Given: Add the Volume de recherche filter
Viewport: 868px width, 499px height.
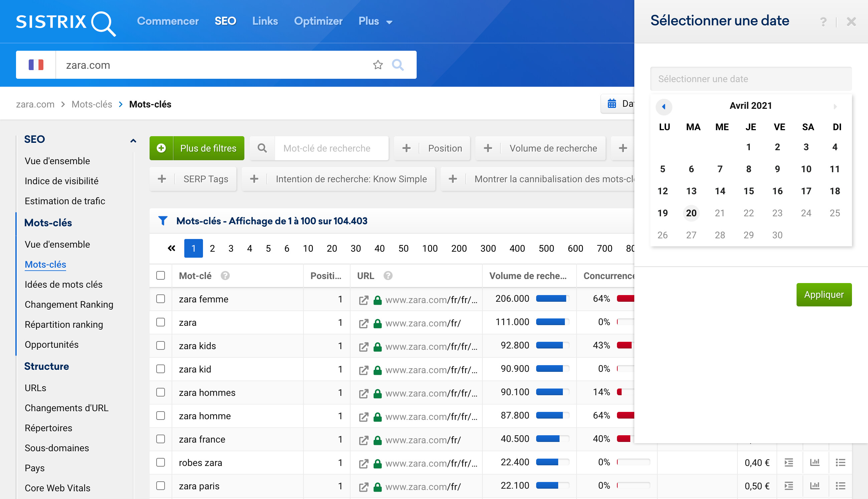Looking at the screenshot, I should pyautogui.click(x=540, y=148).
